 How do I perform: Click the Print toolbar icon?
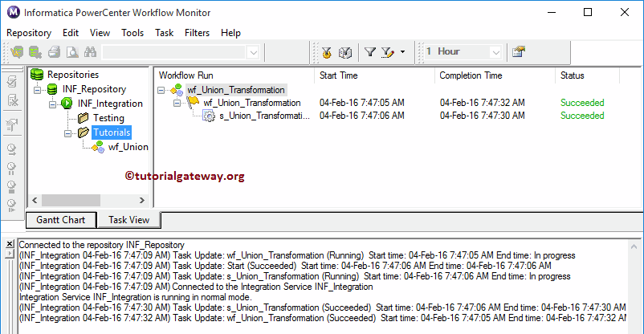tap(55, 52)
